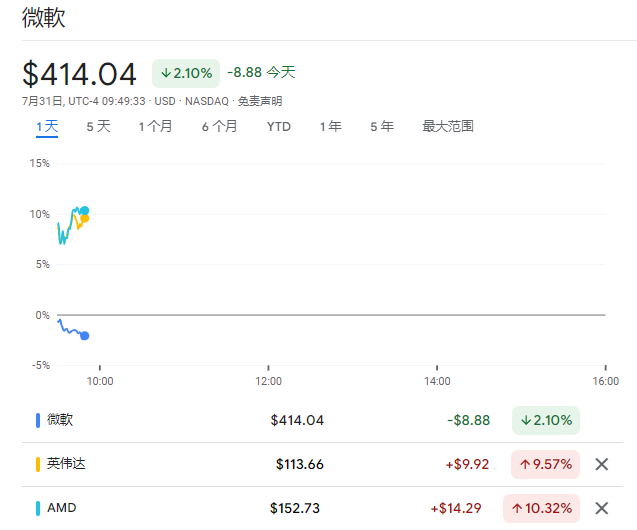Image resolution: width=637 pixels, height=530 pixels.
Task: Click the red 10.32% badge for AMD
Action: coord(543,508)
